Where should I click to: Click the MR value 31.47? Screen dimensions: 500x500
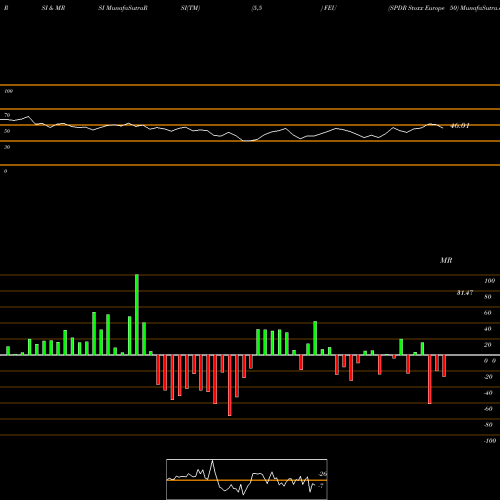point(465,293)
